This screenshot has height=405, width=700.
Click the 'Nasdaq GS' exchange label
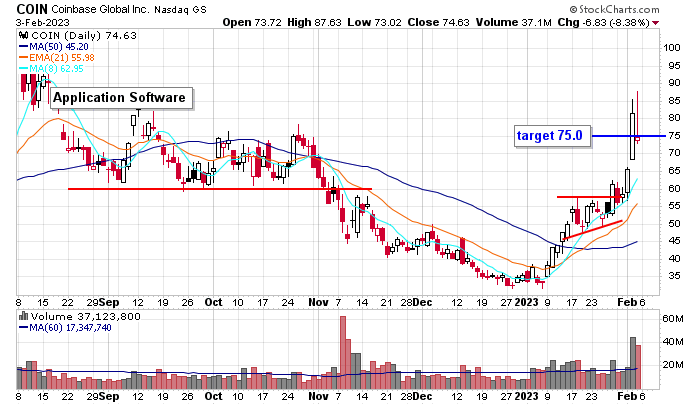point(181,9)
